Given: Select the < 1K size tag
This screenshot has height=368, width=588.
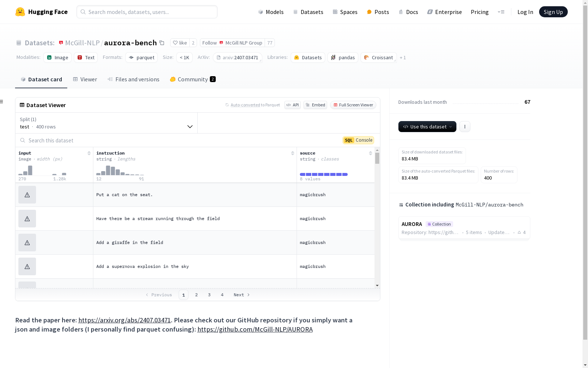Looking at the screenshot, I should [x=184, y=57].
